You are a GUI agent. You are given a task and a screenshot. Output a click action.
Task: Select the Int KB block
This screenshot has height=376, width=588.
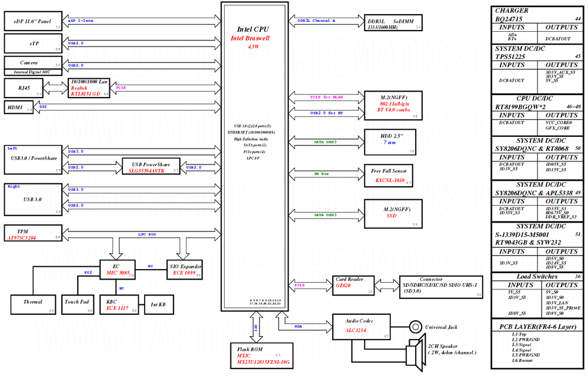point(158,304)
